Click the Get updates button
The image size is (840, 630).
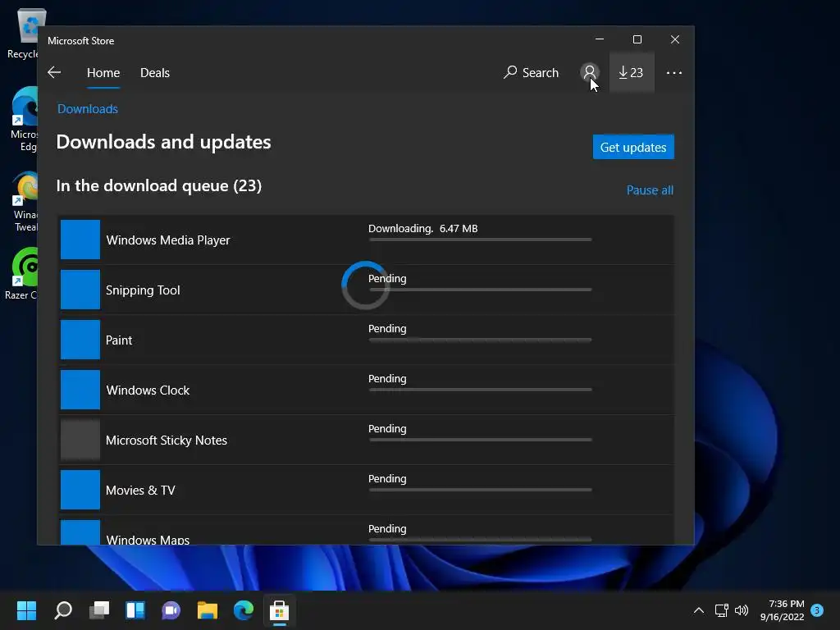pos(633,147)
